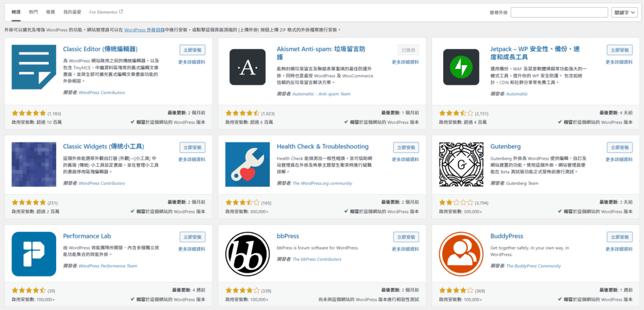Focus the 搜尋外掛 search input field
The width and height of the screenshot is (644, 310).
pos(559,13)
